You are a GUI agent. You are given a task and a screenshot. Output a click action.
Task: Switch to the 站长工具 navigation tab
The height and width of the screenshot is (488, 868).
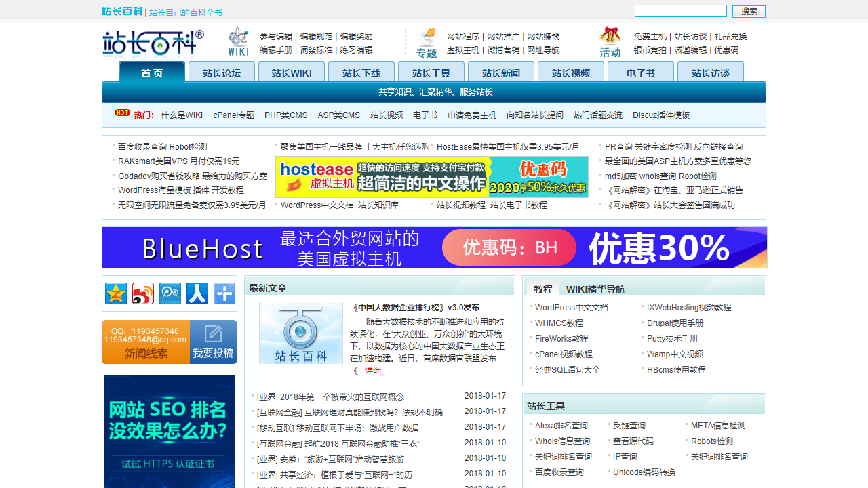[x=431, y=73]
